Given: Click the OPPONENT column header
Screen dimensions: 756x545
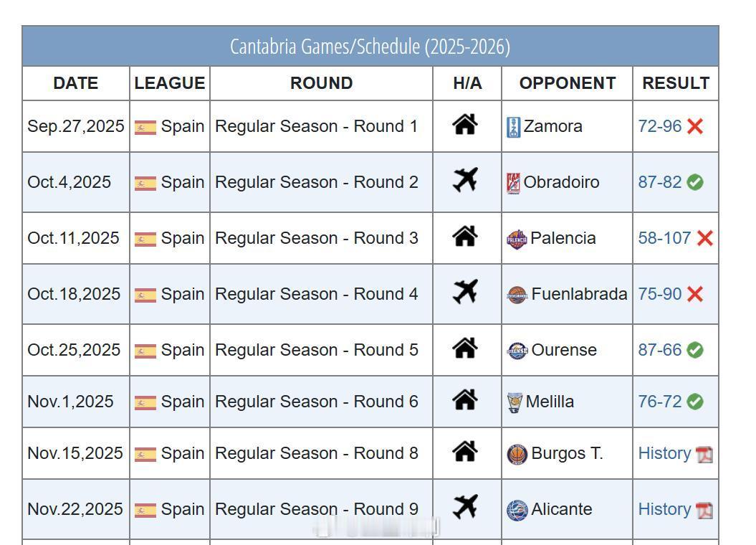Looking at the screenshot, I should (x=567, y=83).
